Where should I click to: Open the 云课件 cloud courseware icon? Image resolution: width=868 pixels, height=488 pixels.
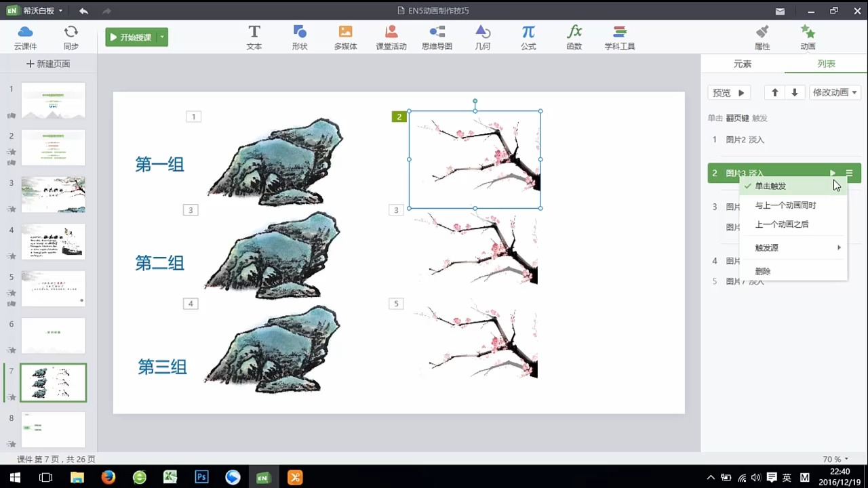click(x=25, y=37)
